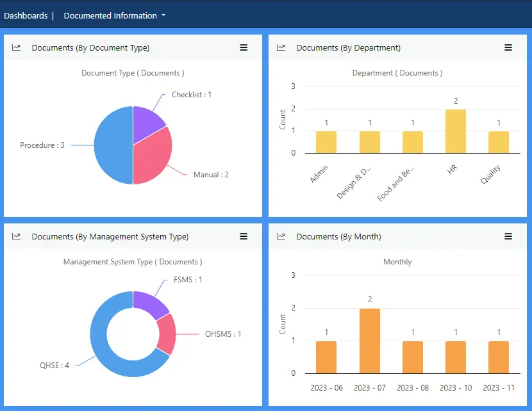The height and width of the screenshot is (411, 532).
Task: Click the 2023 - 07 orange bar
Action: pos(370,341)
